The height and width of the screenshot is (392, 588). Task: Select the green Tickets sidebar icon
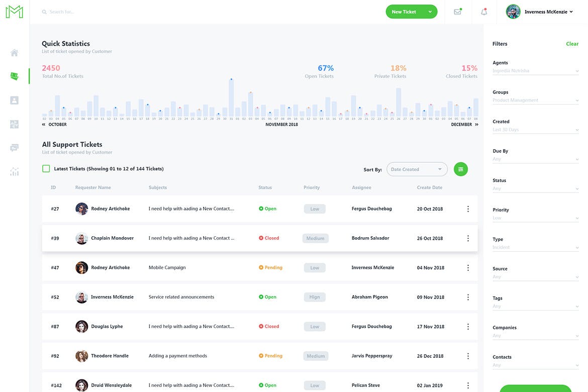[x=14, y=76]
